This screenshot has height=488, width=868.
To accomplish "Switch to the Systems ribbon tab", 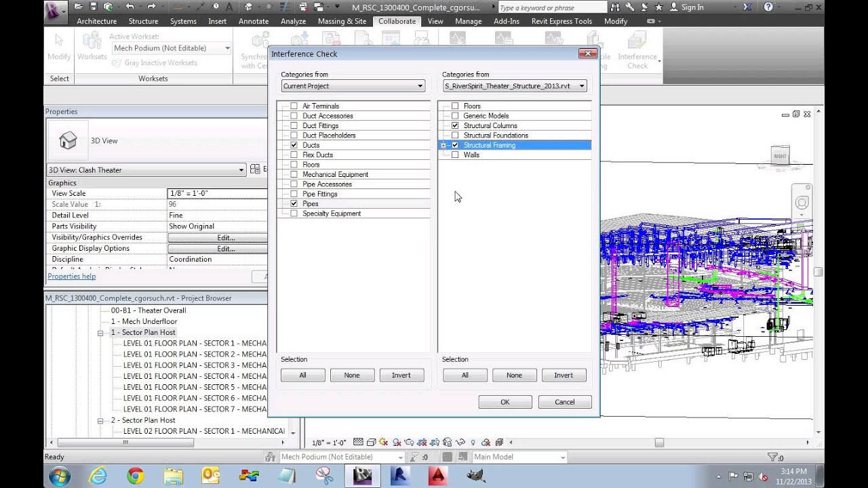I will point(183,21).
